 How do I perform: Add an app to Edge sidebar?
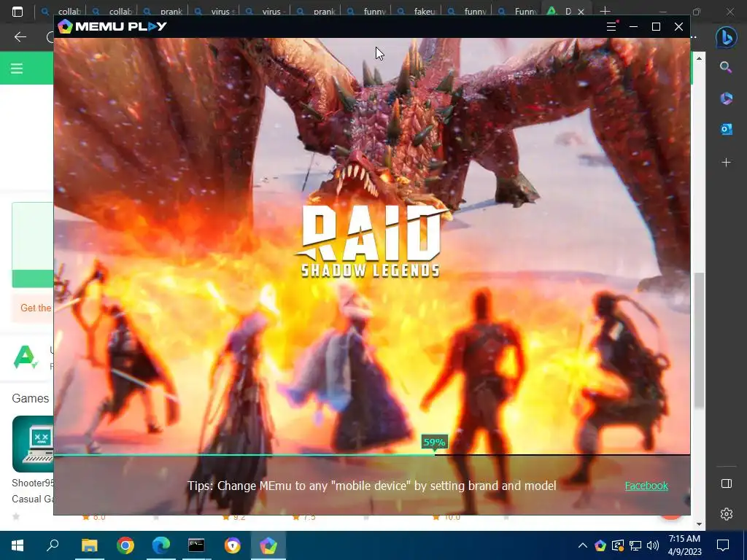[726, 163]
